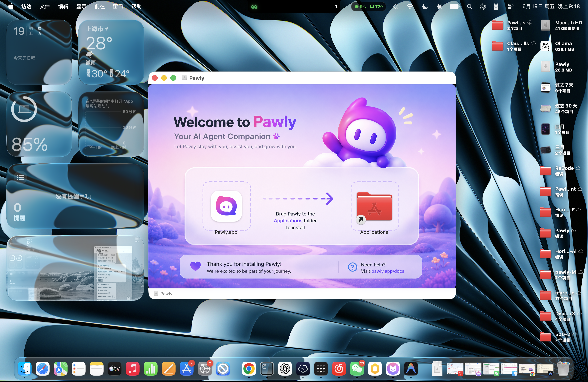
Task: Launch Safari from the Dock
Action: pyautogui.click(x=42, y=369)
